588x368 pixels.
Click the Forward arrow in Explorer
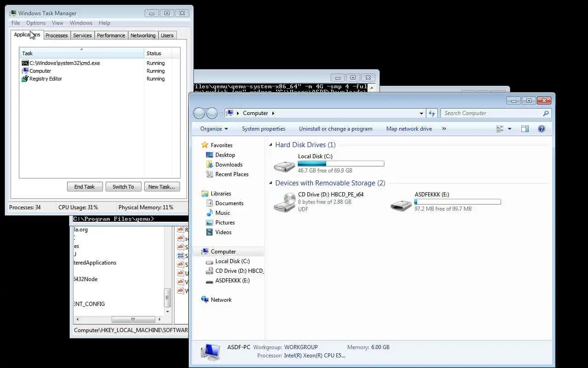coord(212,113)
